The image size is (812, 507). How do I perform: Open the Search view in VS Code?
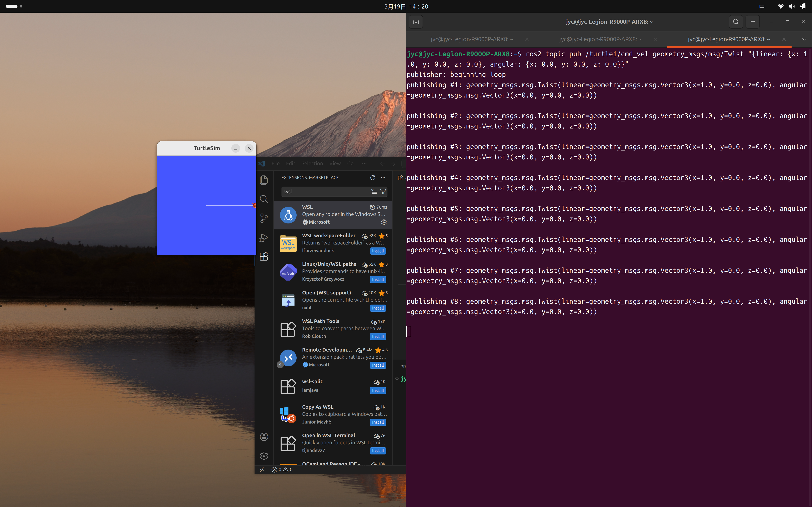click(264, 199)
